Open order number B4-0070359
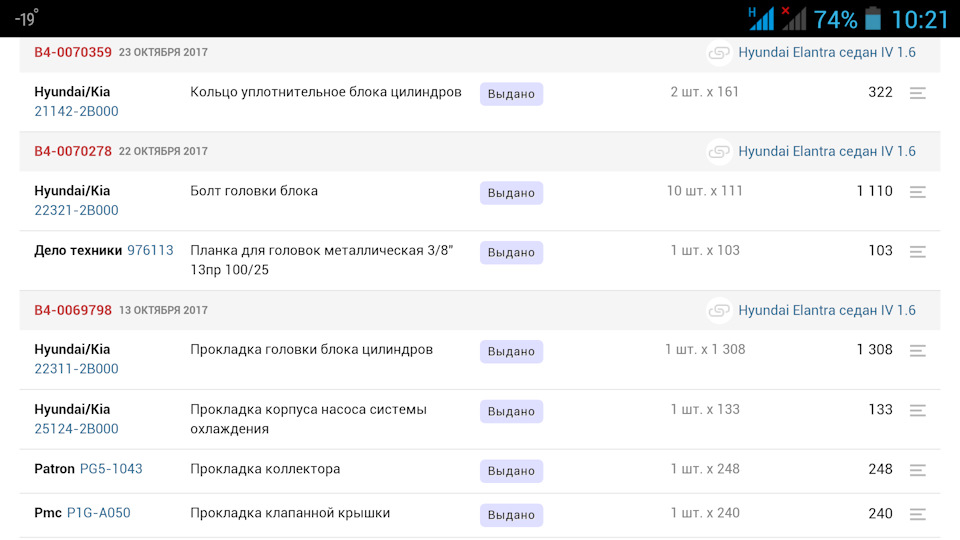The width and height of the screenshot is (960, 540). 73,52
